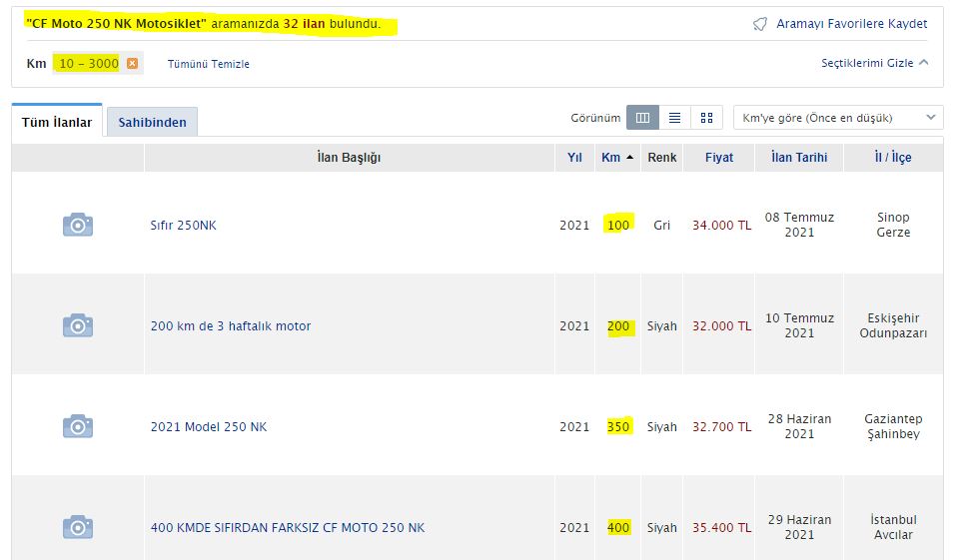
Task: Click the 32.700 TL price
Action: 721,426
